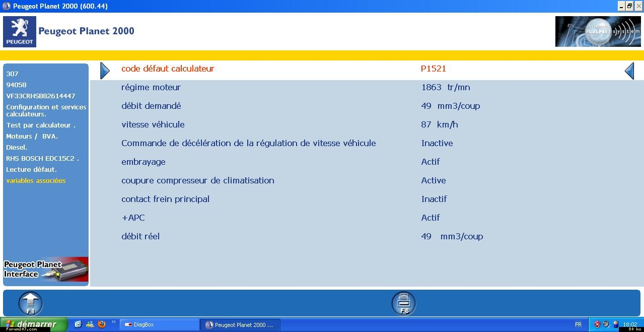Viewport: 644px width, 332px height.
Task: Click the Internet Explorer quick launch icon
Action: pos(78,324)
